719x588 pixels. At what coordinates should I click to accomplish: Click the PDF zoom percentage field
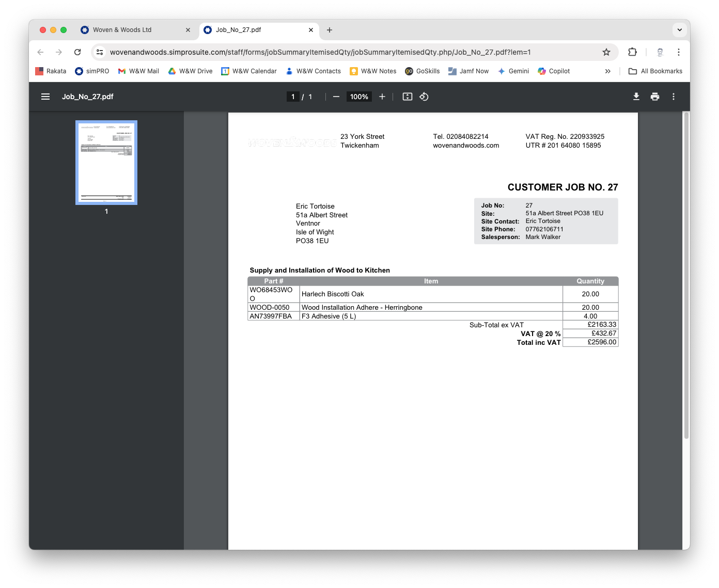pos(359,97)
